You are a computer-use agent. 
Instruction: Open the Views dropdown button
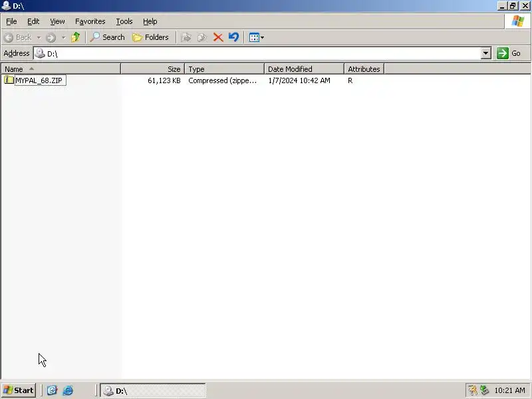256,37
